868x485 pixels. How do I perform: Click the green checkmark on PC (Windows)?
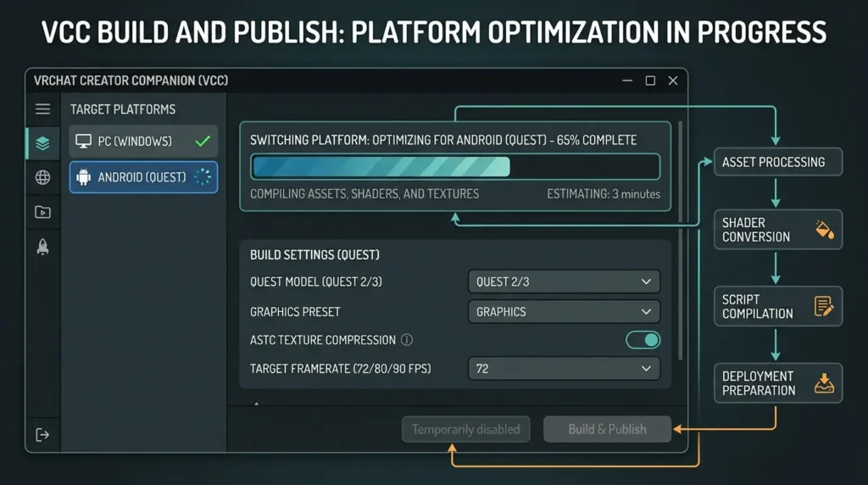[x=203, y=142]
